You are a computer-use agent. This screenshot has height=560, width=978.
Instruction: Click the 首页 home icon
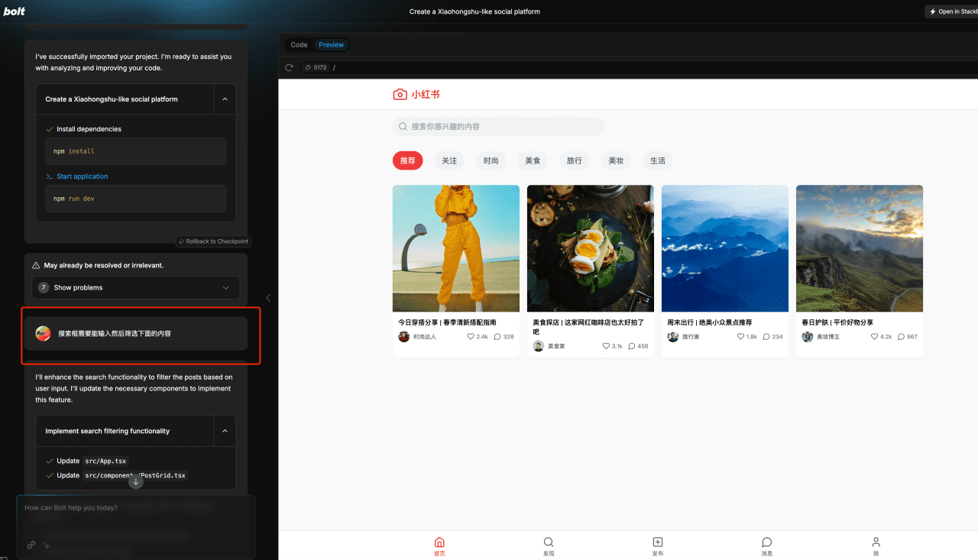439,542
